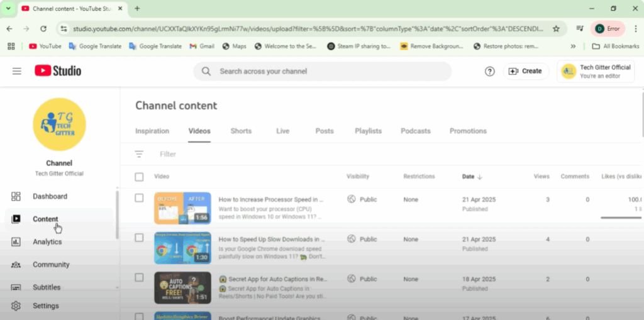This screenshot has width=644, height=320.
Task: Switch to the Playlists tab
Action: 368,131
